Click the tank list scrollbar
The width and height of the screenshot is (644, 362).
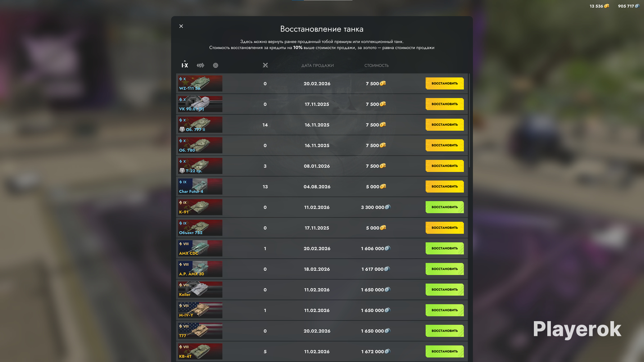(469, 121)
